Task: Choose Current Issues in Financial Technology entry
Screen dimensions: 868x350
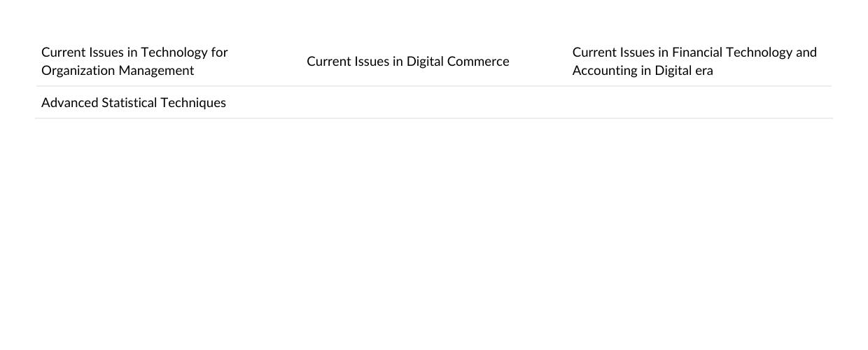Action: tap(694, 62)
